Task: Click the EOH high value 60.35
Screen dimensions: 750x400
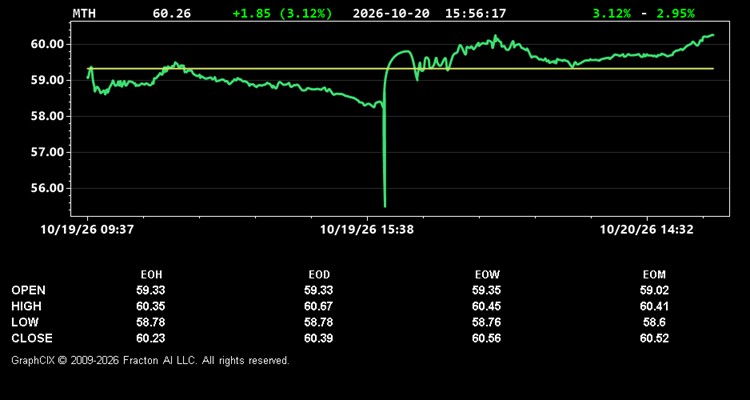Action: tap(151, 306)
